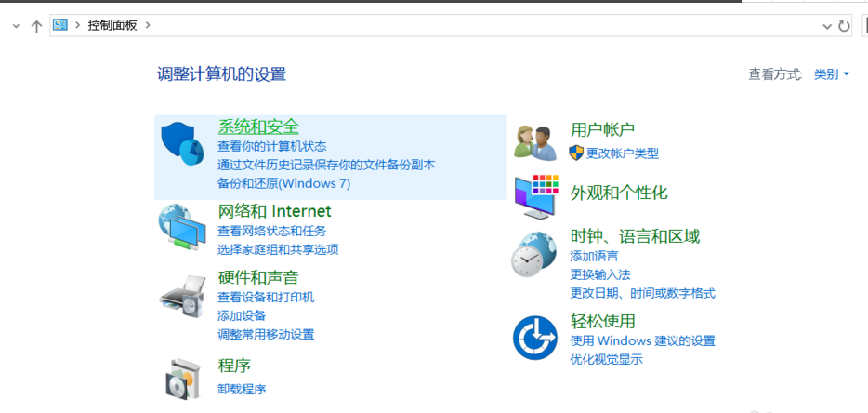Click the Appearance and Personalization monitor icon
868x413 pixels.
click(535, 194)
